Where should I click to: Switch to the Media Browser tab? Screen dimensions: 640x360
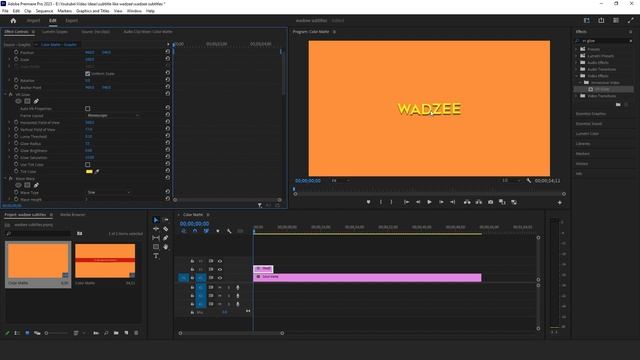pos(73,215)
